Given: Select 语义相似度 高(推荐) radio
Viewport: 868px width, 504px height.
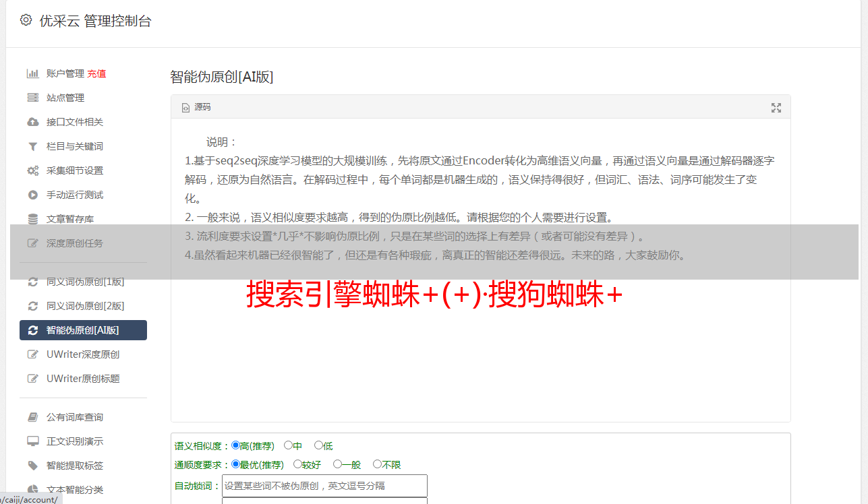Looking at the screenshot, I should point(235,445).
